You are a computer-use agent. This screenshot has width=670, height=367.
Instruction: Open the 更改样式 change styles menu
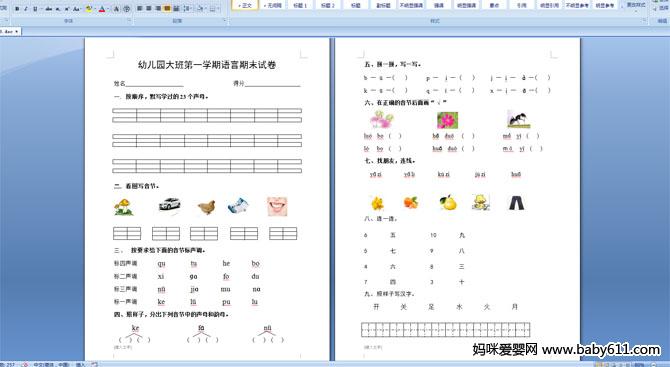(635, 5)
